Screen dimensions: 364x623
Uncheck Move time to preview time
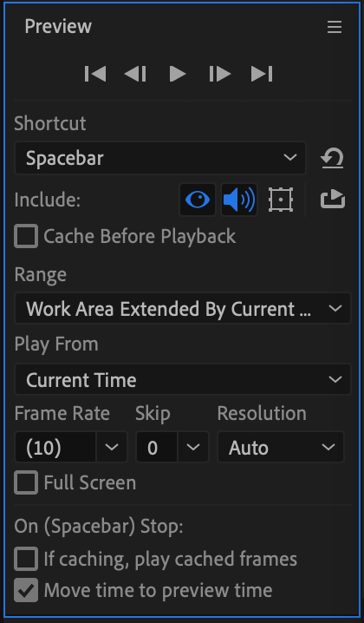[26, 590]
